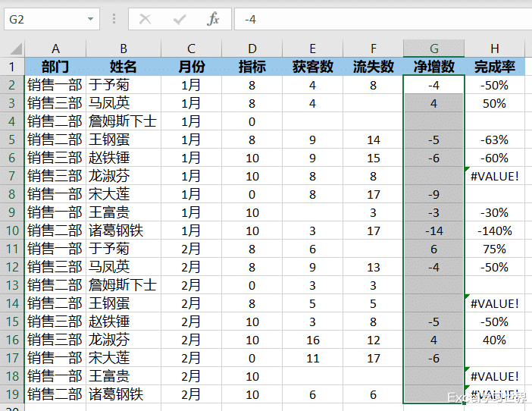Select column E header
Image resolution: width=532 pixels, height=411 pixels.
[312, 49]
